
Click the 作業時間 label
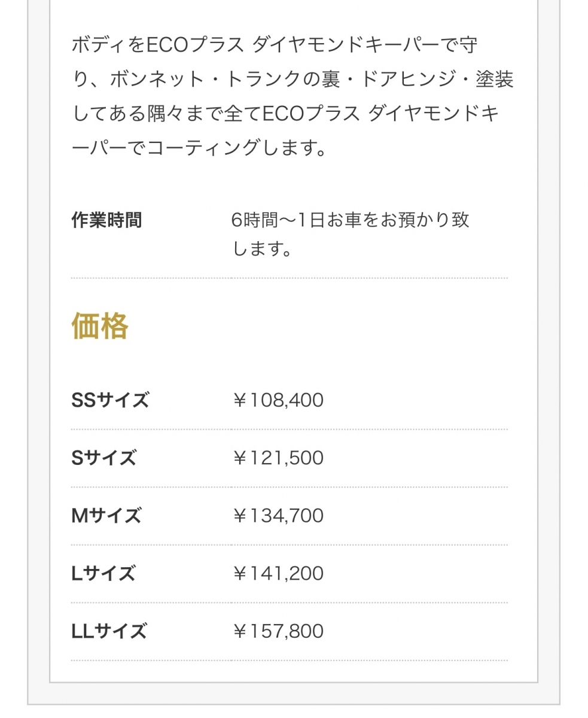(106, 220)
